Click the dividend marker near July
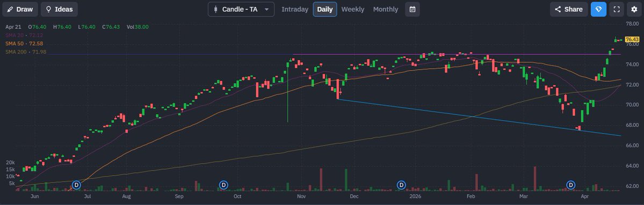Image resolution: width=644 pixels, height=205 pixels. (x=76, y=185)
